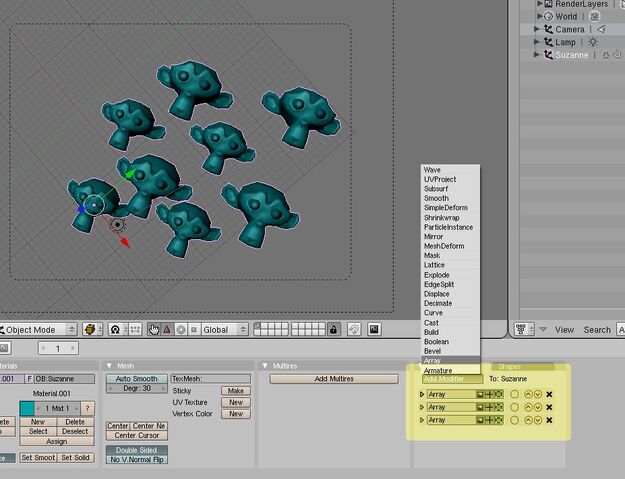This screenshot has height=479, width=625.
Task: Expand the first Array modifier panel
Action: [x=422, y=394]
